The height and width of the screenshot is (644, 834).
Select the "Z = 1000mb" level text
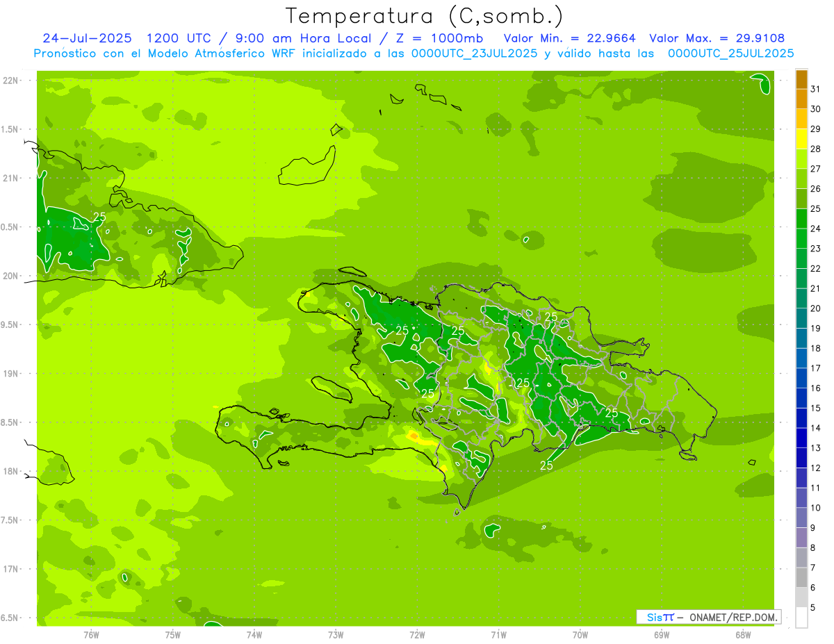click(438, 38)
